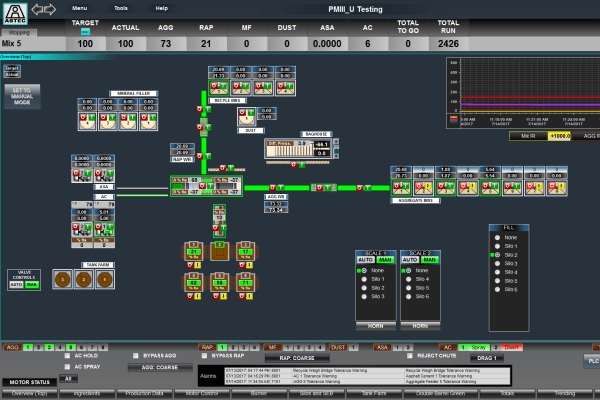The height and width of the screenshot is (400, 600).
Task: Set valve controls to AUTO
Action: 16,284
